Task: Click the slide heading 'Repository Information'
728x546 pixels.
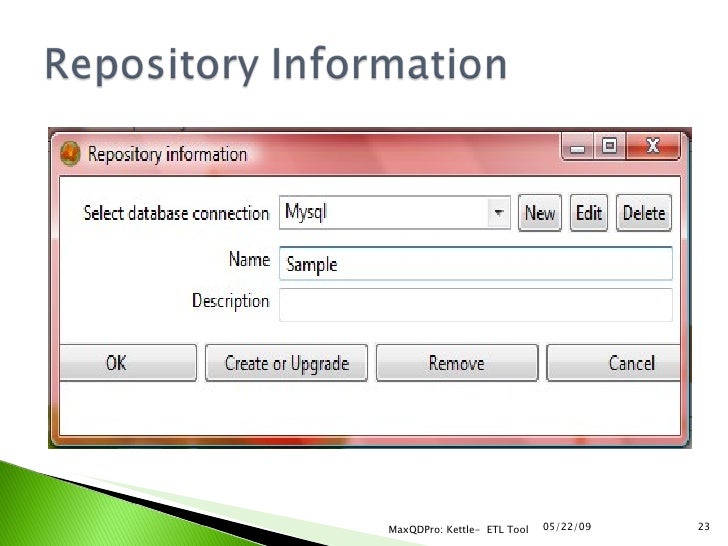Action: click(275, 65)
